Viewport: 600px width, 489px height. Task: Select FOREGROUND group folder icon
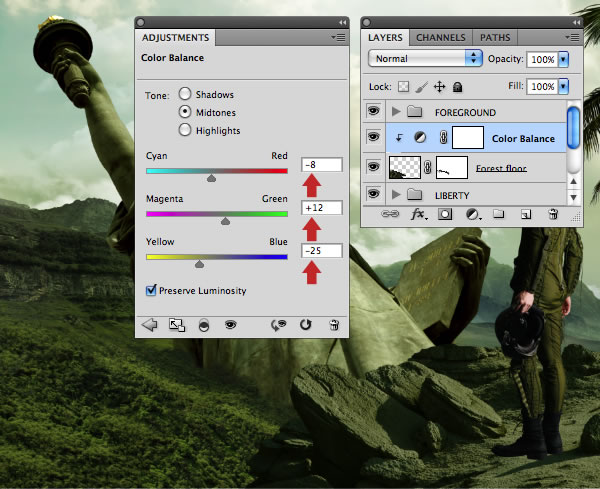coord(414,112)
